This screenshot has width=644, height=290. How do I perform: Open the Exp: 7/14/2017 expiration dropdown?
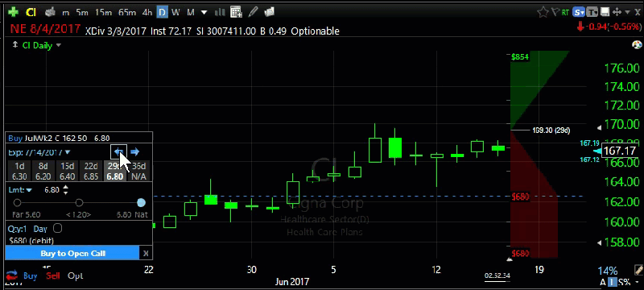click(x=39, y=152)
